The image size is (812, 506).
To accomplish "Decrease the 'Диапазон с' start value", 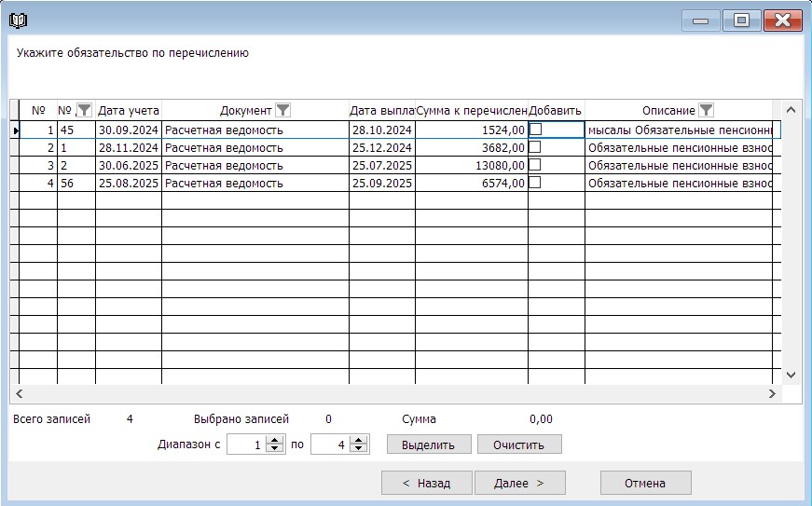I will 274,449.
